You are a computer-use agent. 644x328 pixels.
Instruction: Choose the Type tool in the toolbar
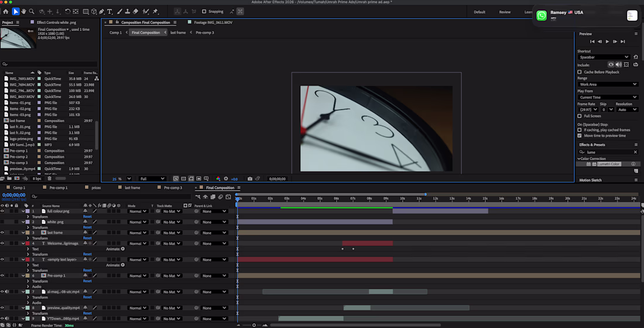(x=109, y=12)
